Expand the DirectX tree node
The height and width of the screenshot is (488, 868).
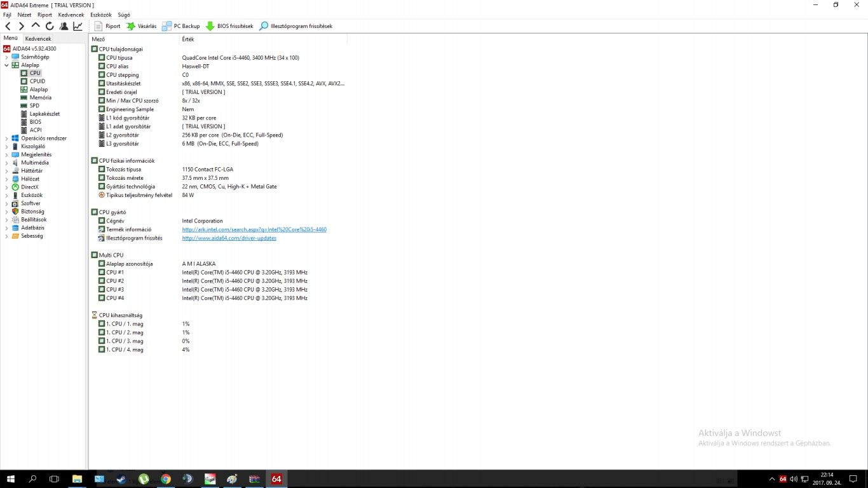7,187
